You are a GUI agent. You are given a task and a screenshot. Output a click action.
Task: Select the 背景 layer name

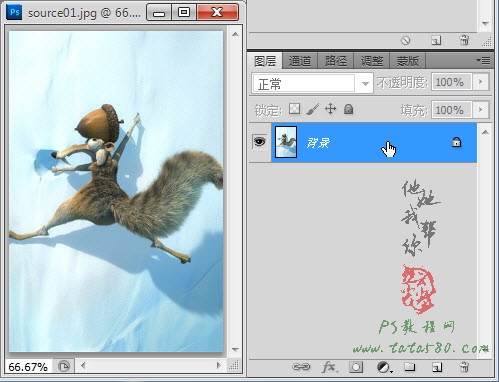(x=318, y=143)
